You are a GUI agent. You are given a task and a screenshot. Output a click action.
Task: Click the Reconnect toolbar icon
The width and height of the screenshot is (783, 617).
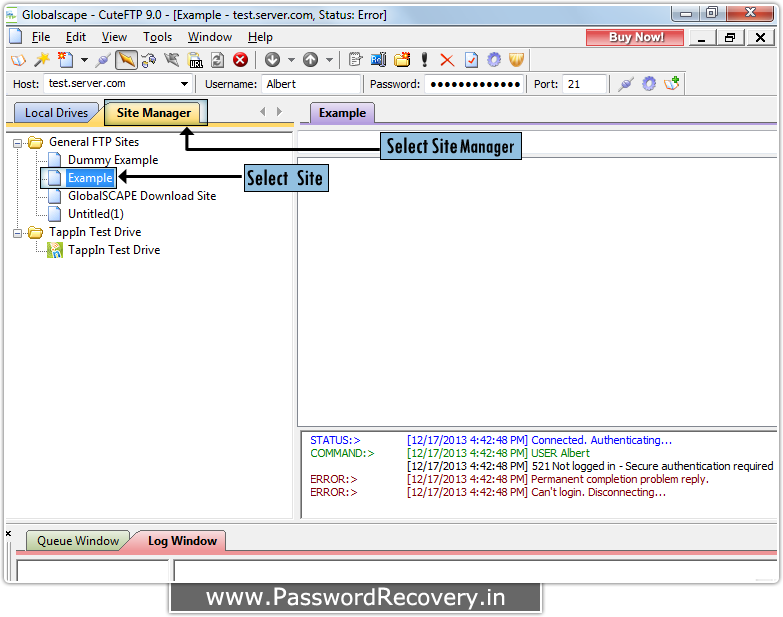pyautogui.click(x=148, y=60)
